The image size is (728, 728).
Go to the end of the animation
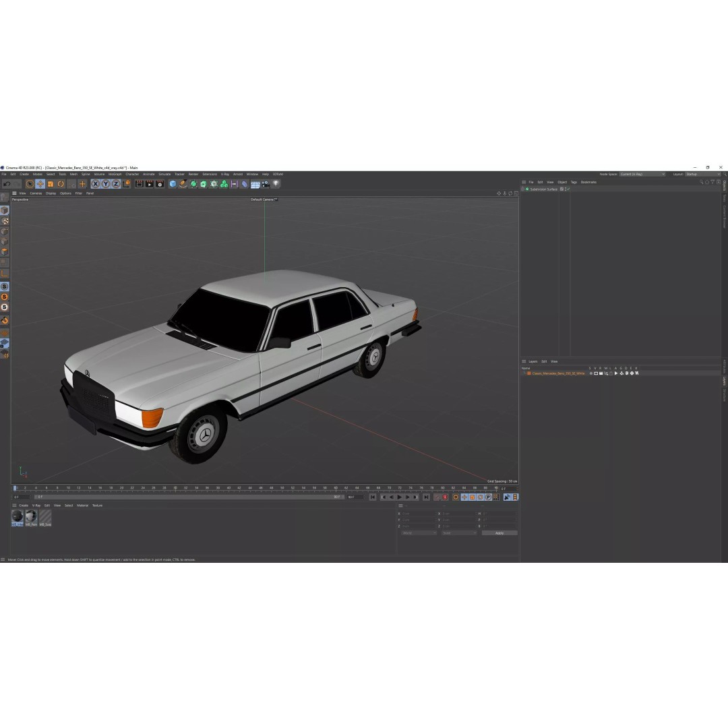pos(426,497)
